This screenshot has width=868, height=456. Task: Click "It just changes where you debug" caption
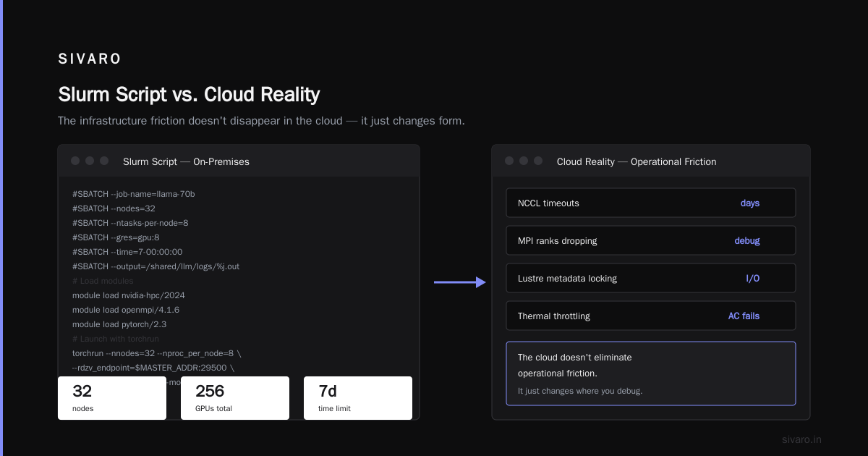pos(580,391)
